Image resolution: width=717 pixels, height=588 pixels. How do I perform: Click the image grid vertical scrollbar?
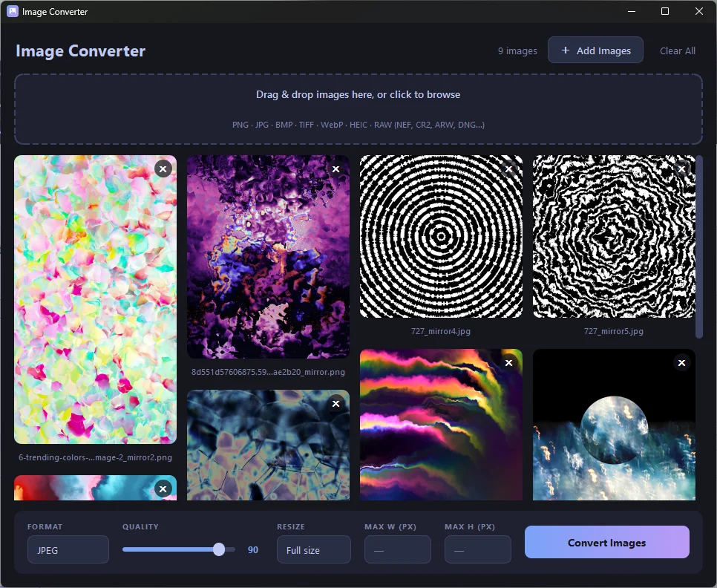point(698,247)
